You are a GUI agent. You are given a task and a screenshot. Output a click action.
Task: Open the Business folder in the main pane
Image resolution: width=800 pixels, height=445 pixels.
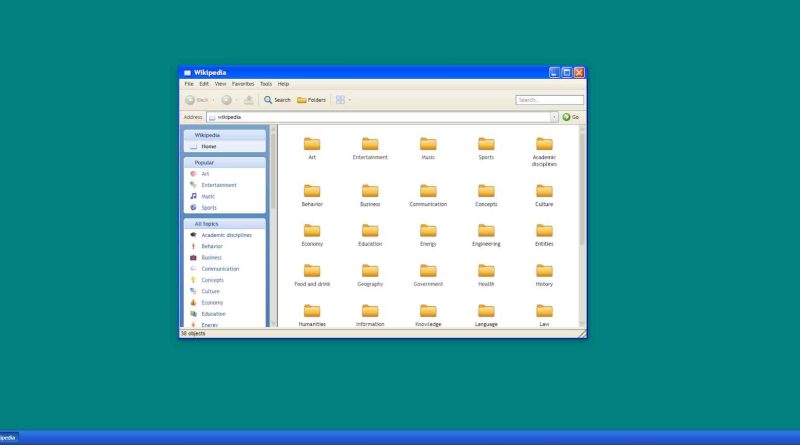pyautogui.click(x=370, y=195)
